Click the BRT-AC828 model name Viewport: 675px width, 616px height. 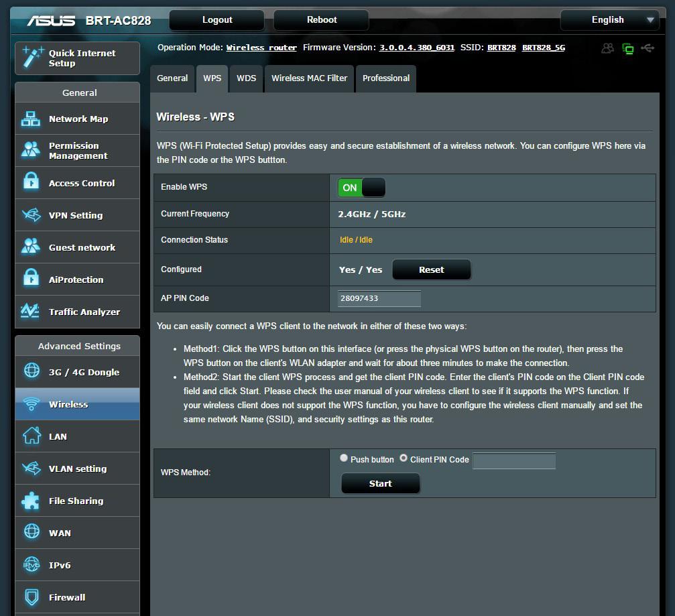tap(119, 21)
